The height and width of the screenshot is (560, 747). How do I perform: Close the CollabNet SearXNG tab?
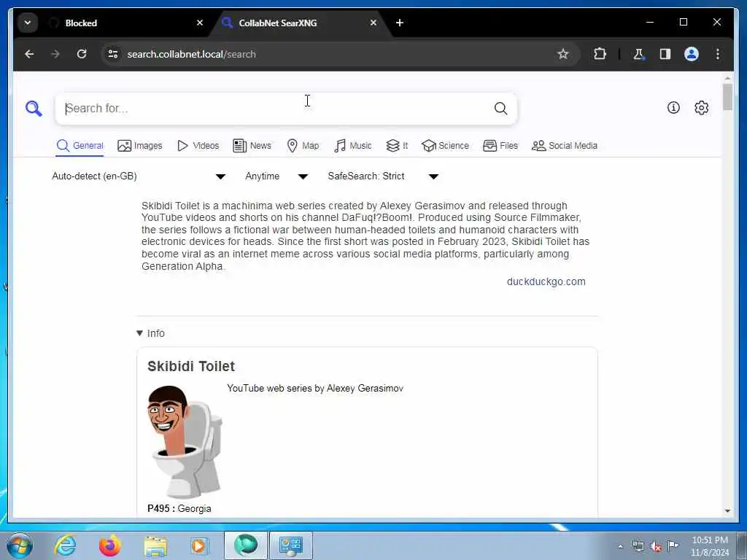(373, 23)
